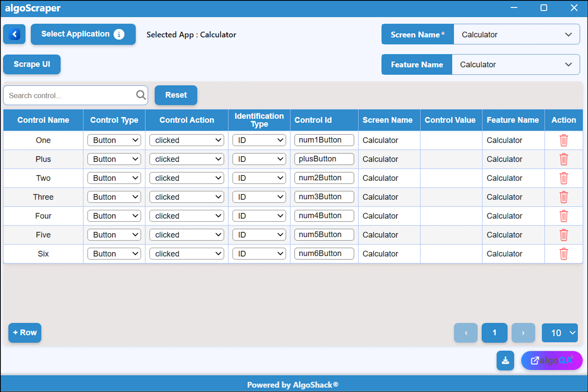Open the Screen Name dropdown
This screenshot has height=392, width=588.
(x=517, y=34)
